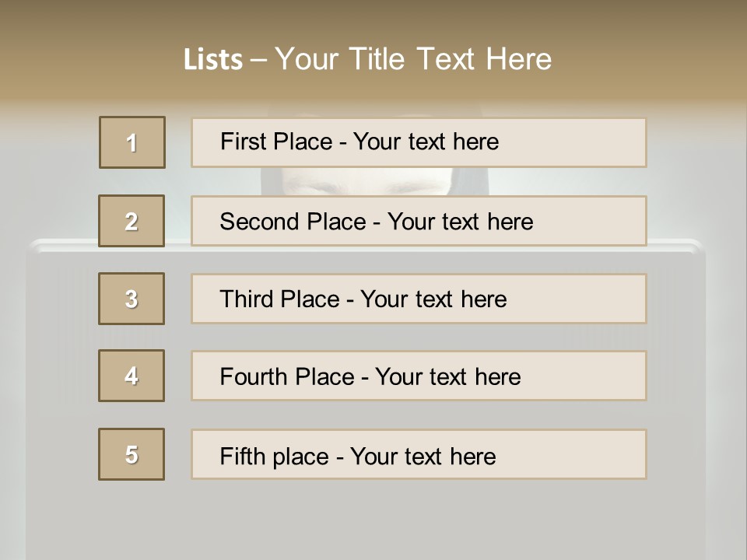Click the 'Third Place - Your text here' bar
747x560 pixels.
pos(419,299)
